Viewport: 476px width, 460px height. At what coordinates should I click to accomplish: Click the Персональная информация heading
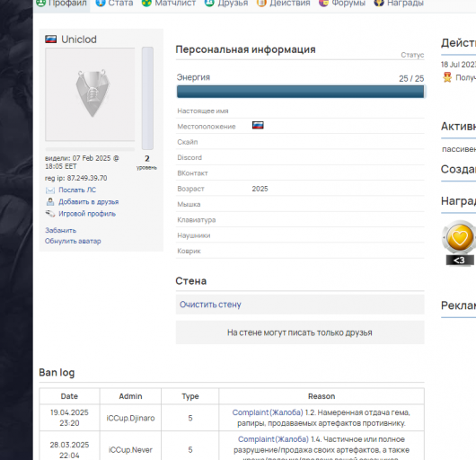(245, 49)
